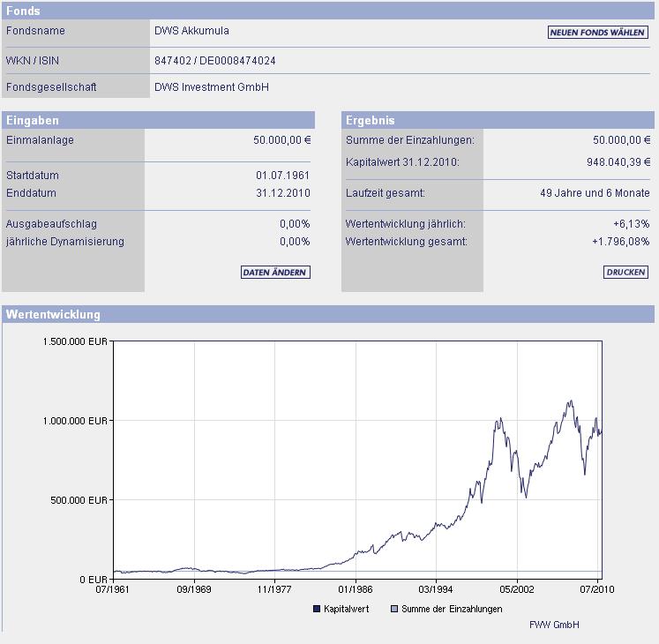
Task: Click the DATEN ÄNDERN button
Action: [275, 272]
